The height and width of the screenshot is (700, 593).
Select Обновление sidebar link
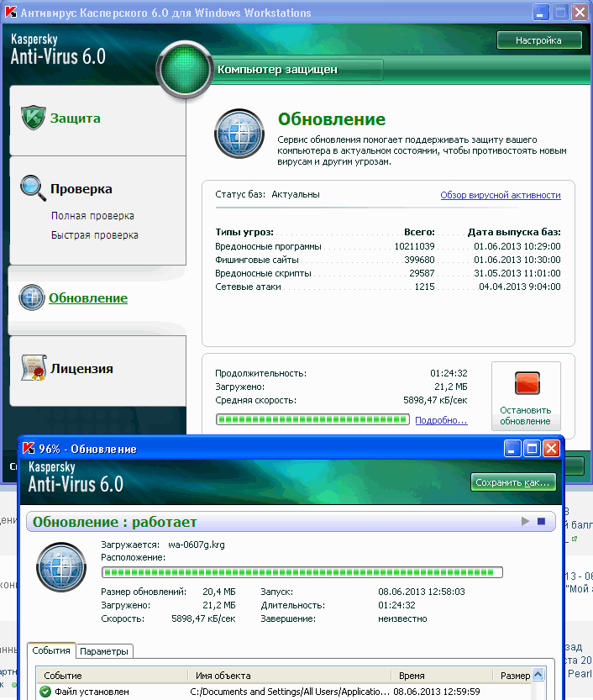click(88, 297)
